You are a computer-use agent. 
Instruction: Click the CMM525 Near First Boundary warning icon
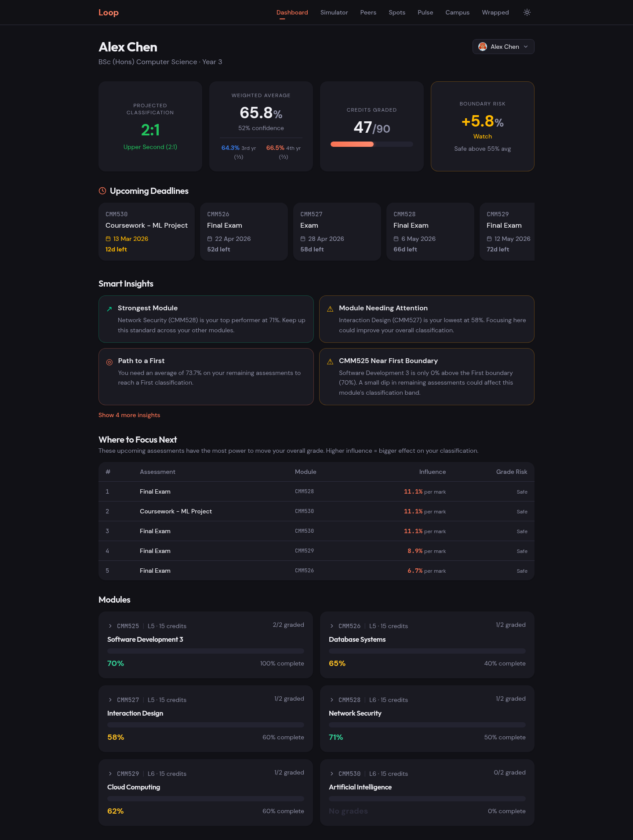point(330,362)
